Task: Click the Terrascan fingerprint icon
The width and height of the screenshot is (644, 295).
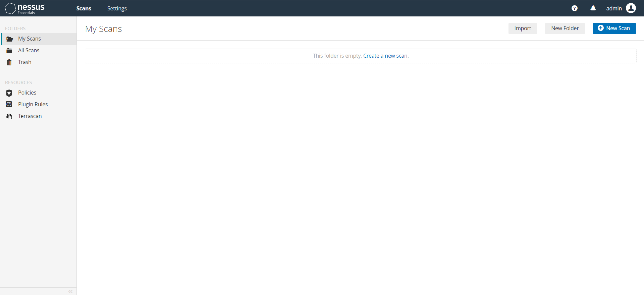Action: coord(9,116)
